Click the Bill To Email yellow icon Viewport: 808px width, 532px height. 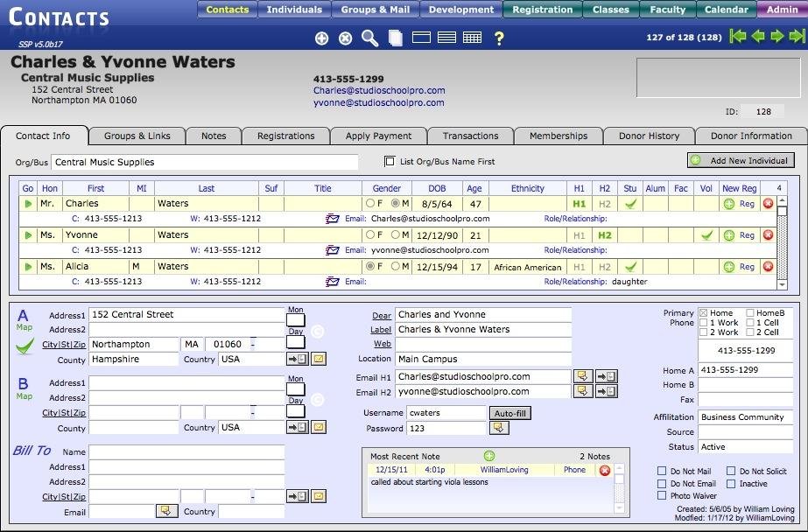coord(166,511)
